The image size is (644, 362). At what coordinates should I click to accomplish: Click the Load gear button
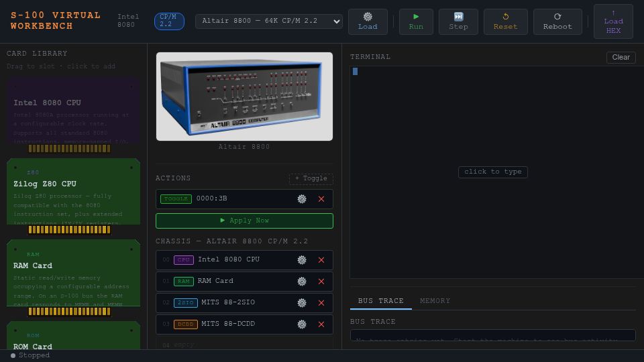coord(368,21)
